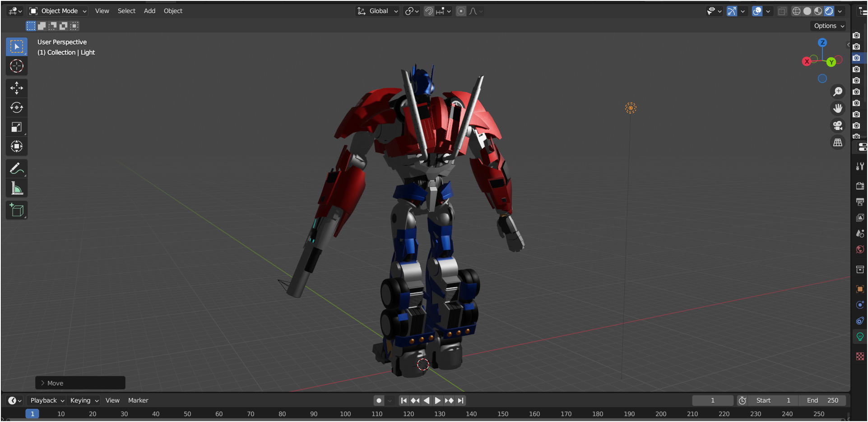868x422 pixels.
Task: Choose the Move tool in toolbar
Action: pos(17,88)
